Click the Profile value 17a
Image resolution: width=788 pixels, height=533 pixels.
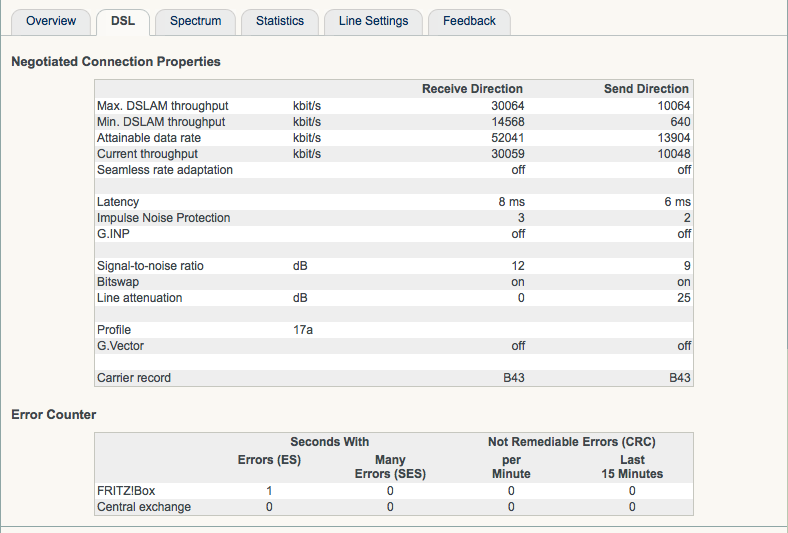(x=304, y=330)
